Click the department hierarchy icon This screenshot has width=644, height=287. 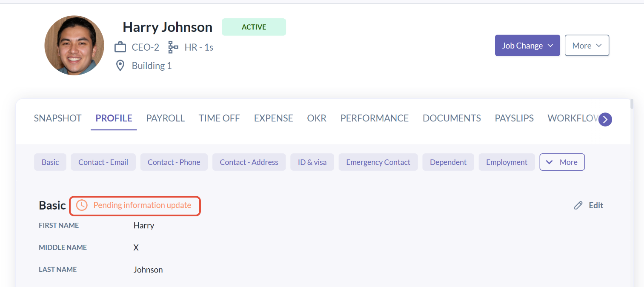click(173, 47)
